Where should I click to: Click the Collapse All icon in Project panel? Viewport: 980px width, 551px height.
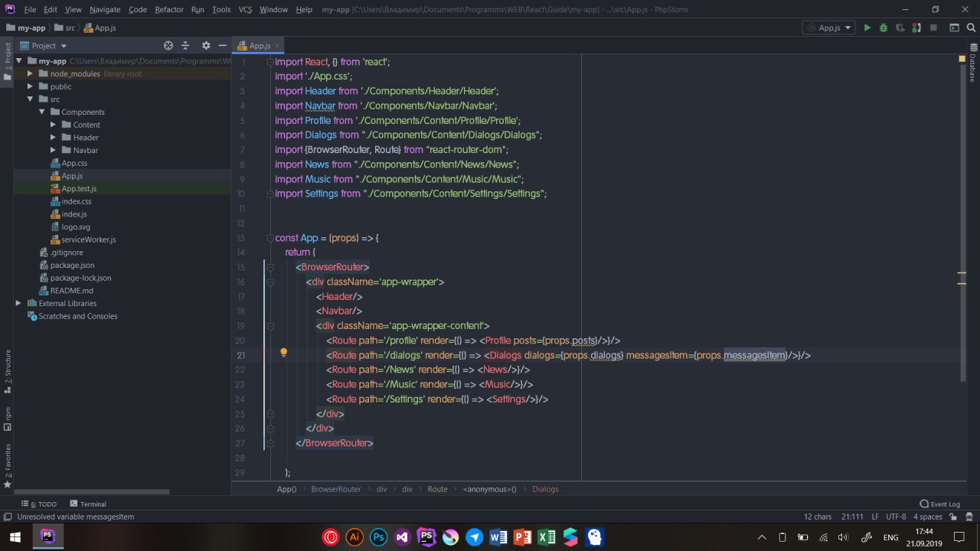(186, 46)
